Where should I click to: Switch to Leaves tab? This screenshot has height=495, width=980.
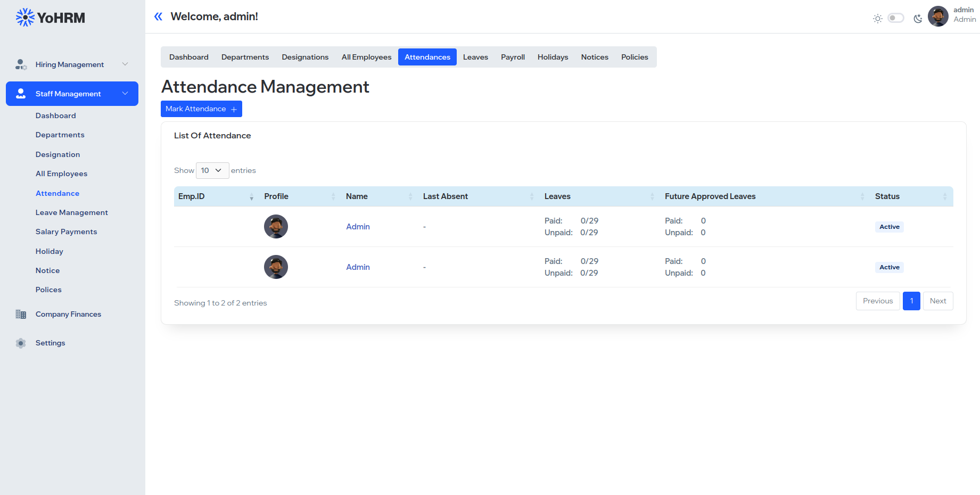click(475, 57)
